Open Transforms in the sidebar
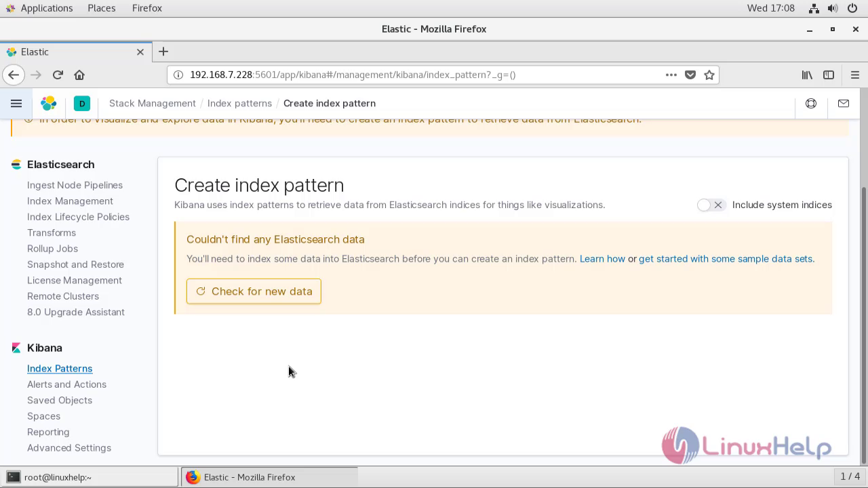Screen dimensions: 868x488 pos(52,232)
